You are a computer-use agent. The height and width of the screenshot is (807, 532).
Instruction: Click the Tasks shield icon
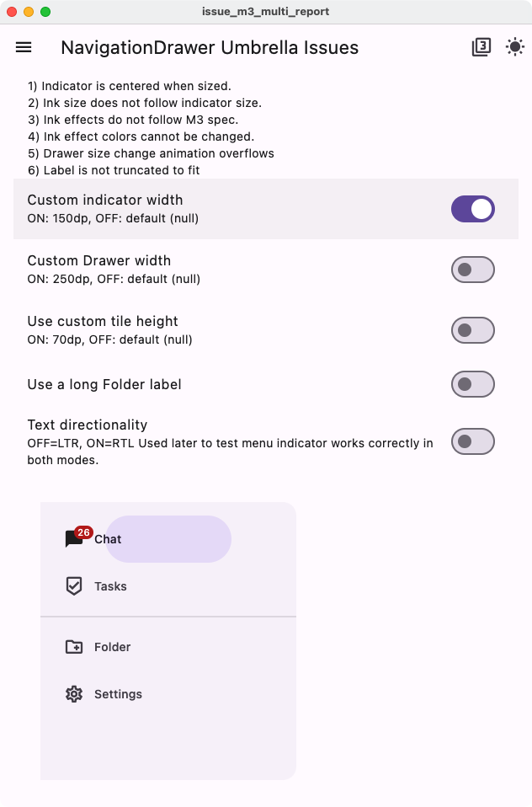(x=75, y=586)
